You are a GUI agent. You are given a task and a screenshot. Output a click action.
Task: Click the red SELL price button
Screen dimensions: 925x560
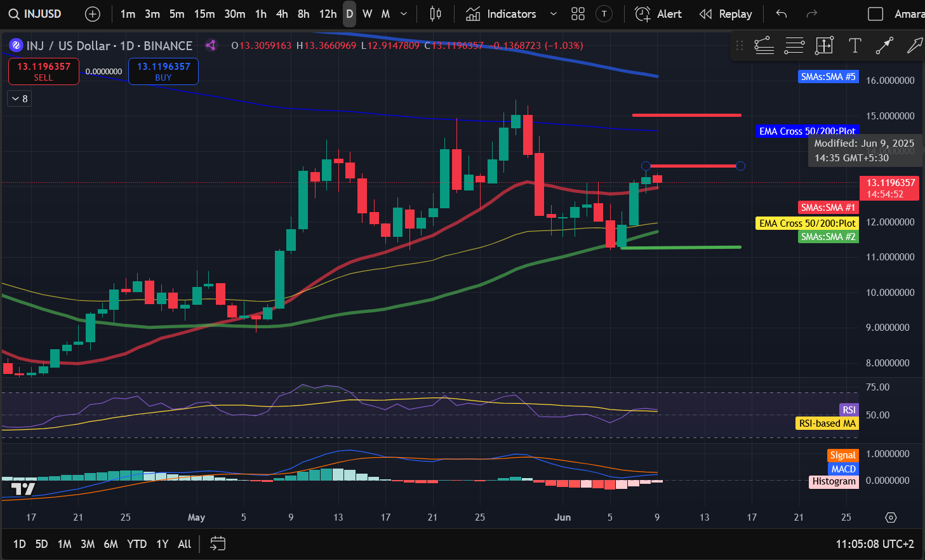click(x=43, y=71)
